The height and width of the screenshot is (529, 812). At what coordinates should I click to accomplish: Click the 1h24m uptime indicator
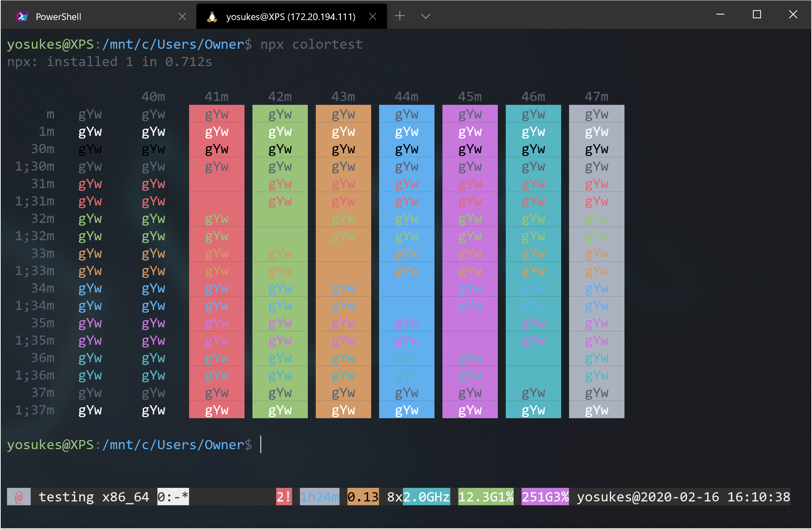[x=319, y=497]
